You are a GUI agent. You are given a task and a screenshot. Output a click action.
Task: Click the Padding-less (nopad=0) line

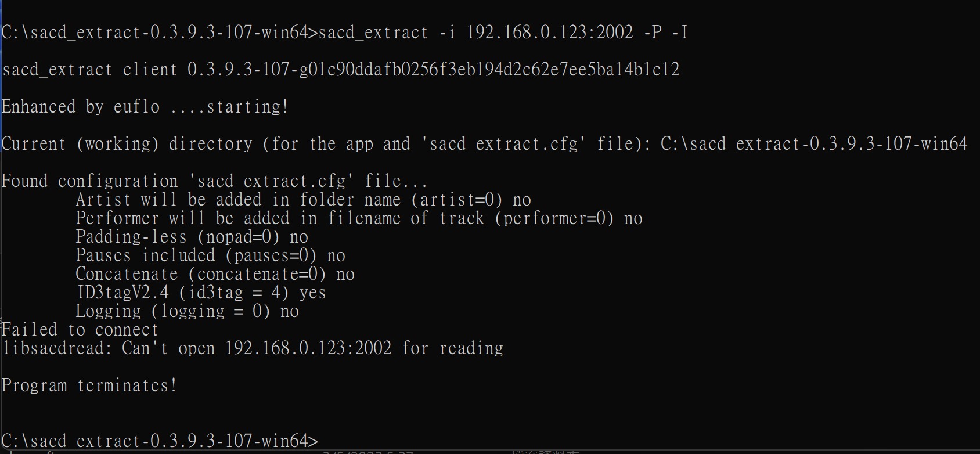[x=192, y=237]
